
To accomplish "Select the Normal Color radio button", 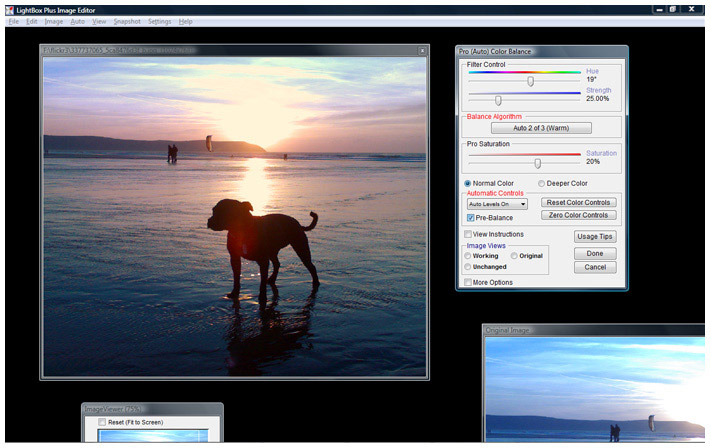I will (468, 183).
